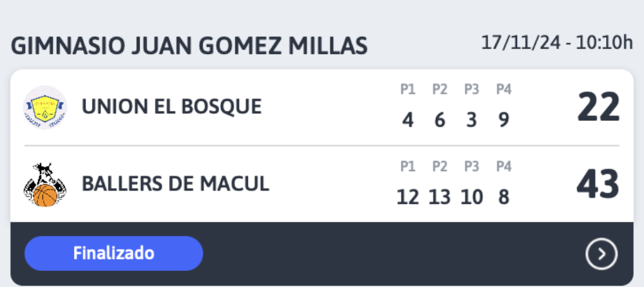Viewport: 644px width, 287px height.
Task: Click Ballers de Macul P4 score of 8
Action: point(504,198)
